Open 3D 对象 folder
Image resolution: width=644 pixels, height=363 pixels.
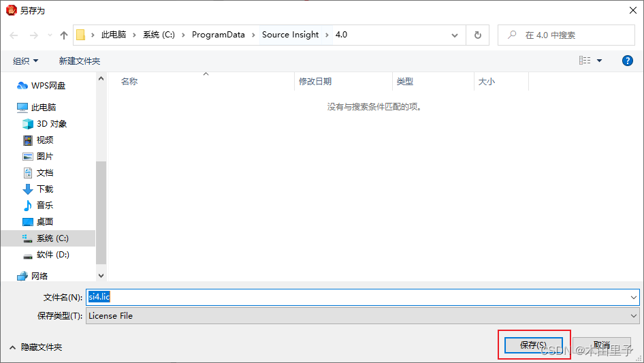(x=44, y=124)
